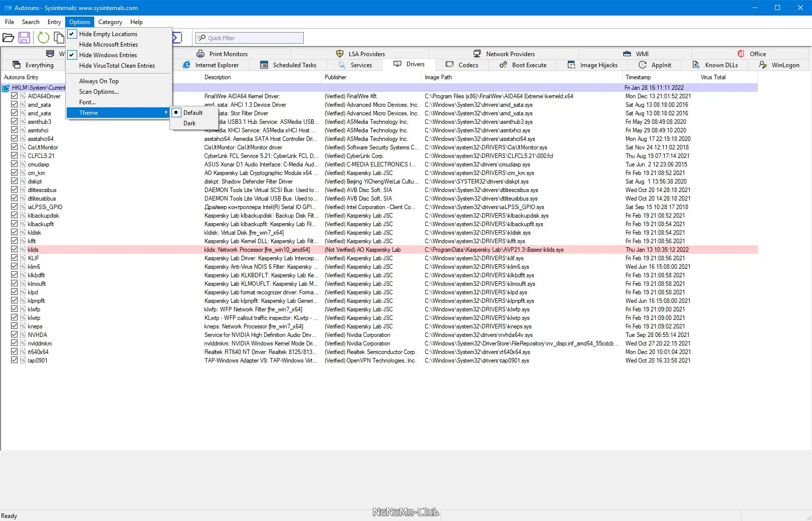This screenshot has height=521, width=812.
Task: Select the Dark theme option
Action: [194, 123]
